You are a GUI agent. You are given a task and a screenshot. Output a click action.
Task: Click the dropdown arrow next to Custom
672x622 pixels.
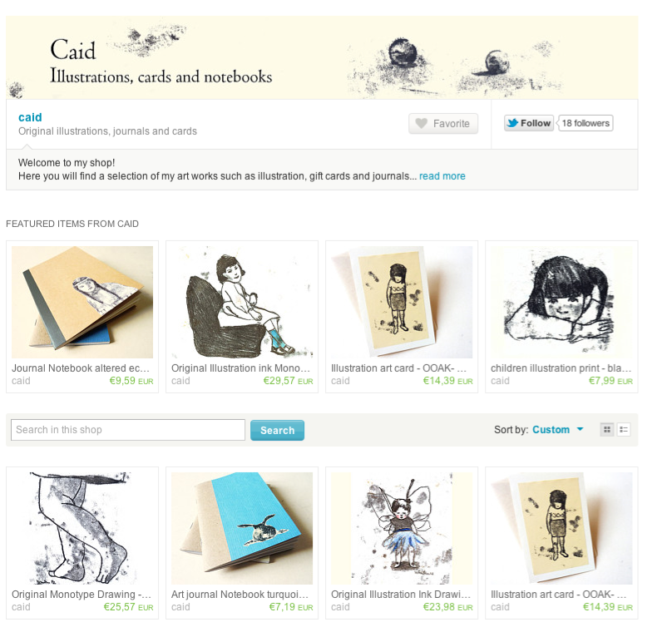click(x=580, y=429)
